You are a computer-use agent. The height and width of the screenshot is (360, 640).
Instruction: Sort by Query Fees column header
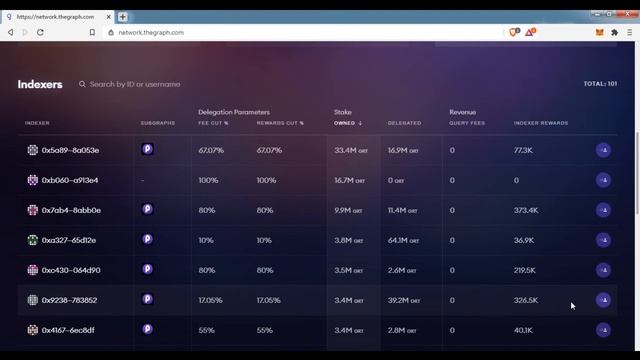click(x=467, y=123)
